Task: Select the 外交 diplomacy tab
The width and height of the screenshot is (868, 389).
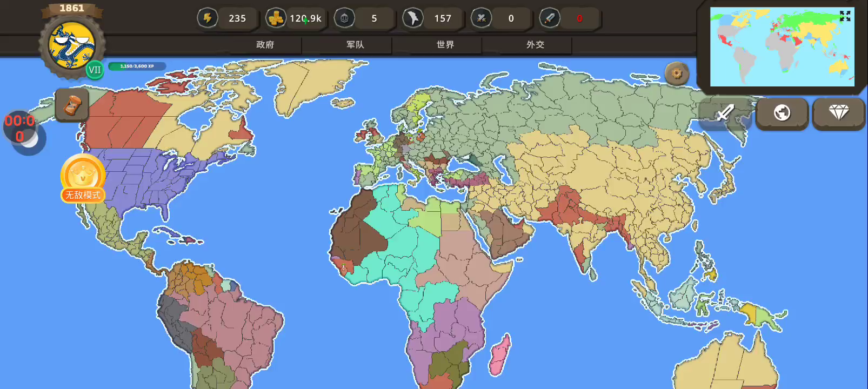Action: click(x=535, y=45)
